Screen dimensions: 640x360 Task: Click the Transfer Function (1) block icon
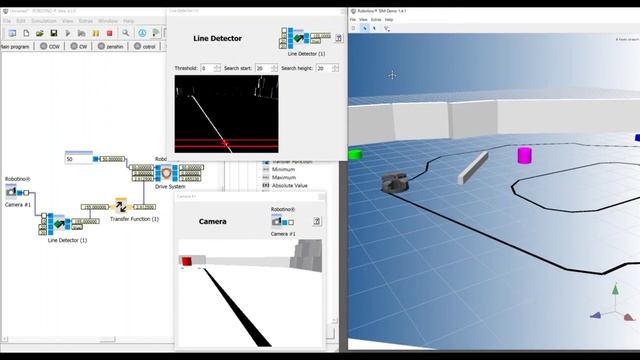(121, 207)
